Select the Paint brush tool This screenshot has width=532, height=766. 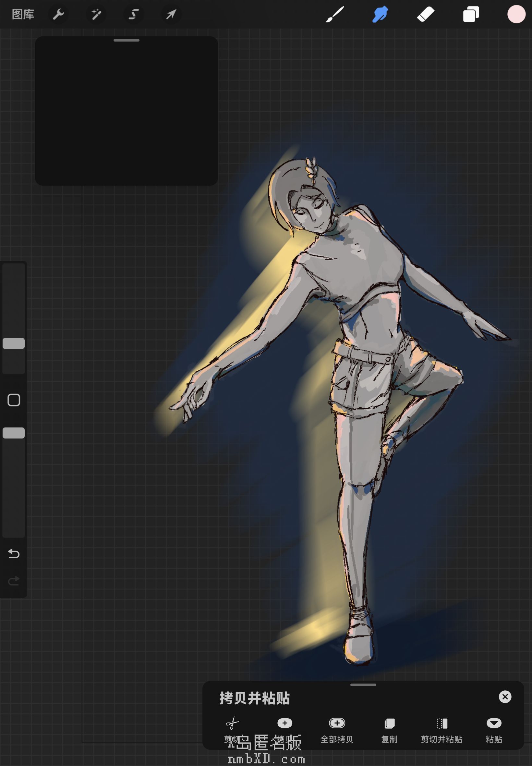click(x=335, y=14)
